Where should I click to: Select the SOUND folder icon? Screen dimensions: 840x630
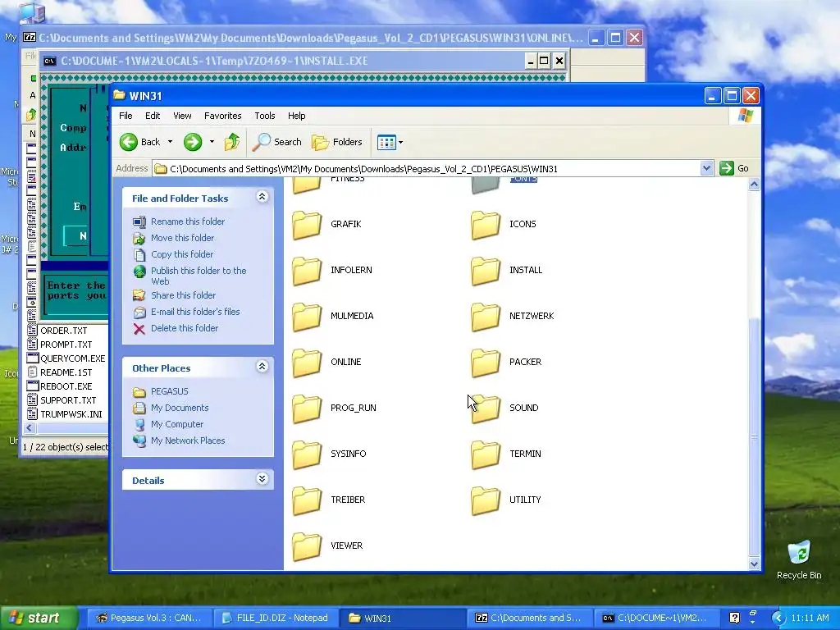[486, 409]
